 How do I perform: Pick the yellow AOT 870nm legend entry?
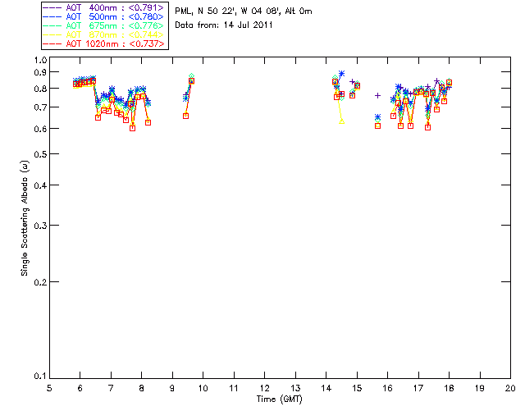click(x=105, y=35)
